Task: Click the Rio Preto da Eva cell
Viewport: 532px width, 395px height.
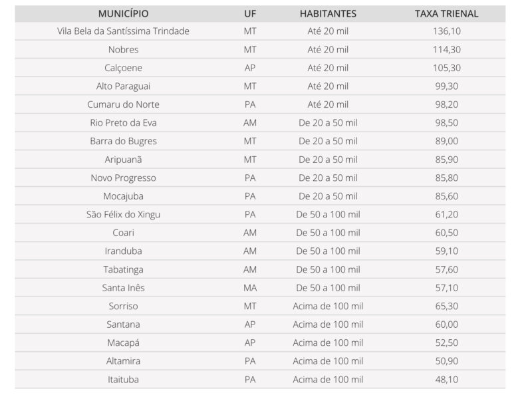Action: pyautogui.click(x=123, y=123)
